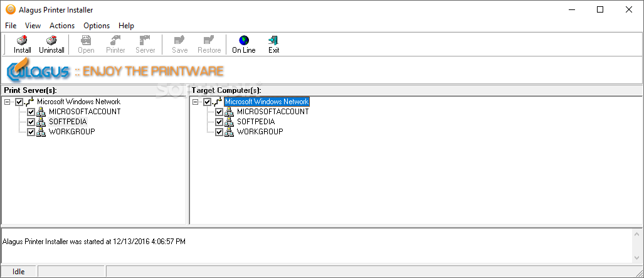This screenshot has height=278, width=644.
Task: Click the Target Computer(s) panel header
Action: tap(226, 90)
